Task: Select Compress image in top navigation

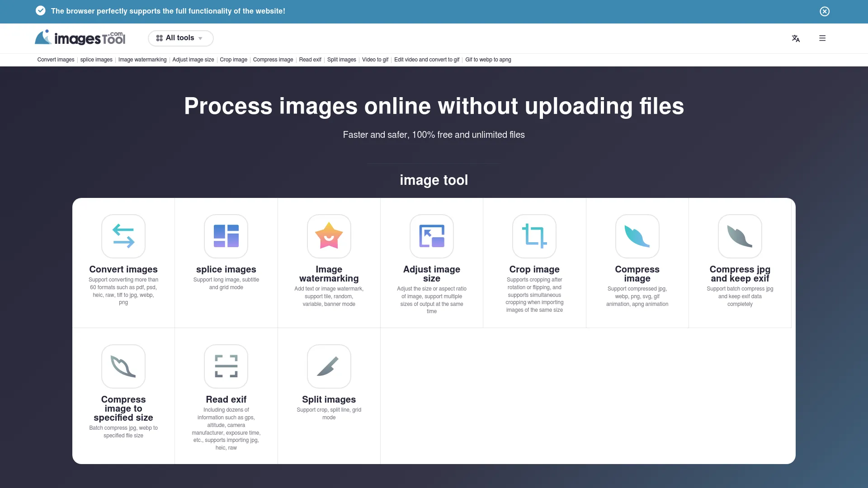Action: pos(273,60)
